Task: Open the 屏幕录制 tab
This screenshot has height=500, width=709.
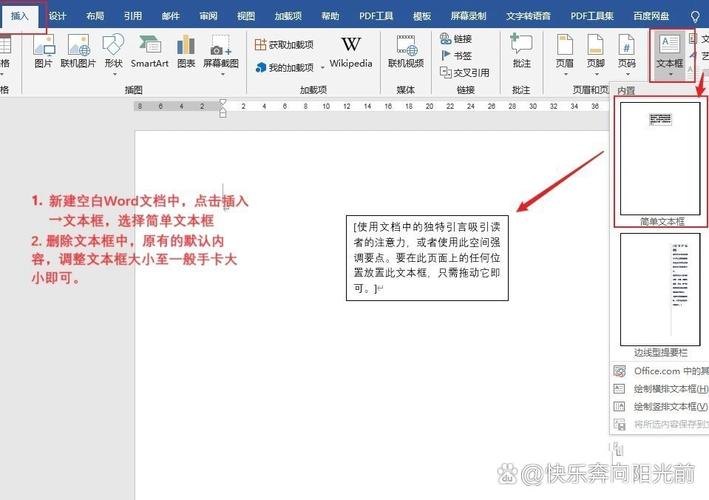Action: 468,16
